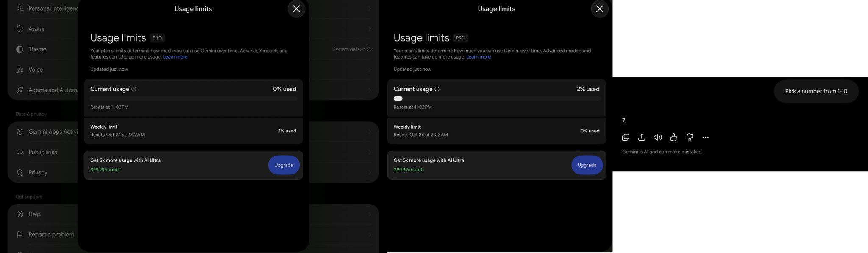The width and height of the screenshot is (868, 253).
Task: Click the Voice icon in settings
Action: [x=19, y=70]
